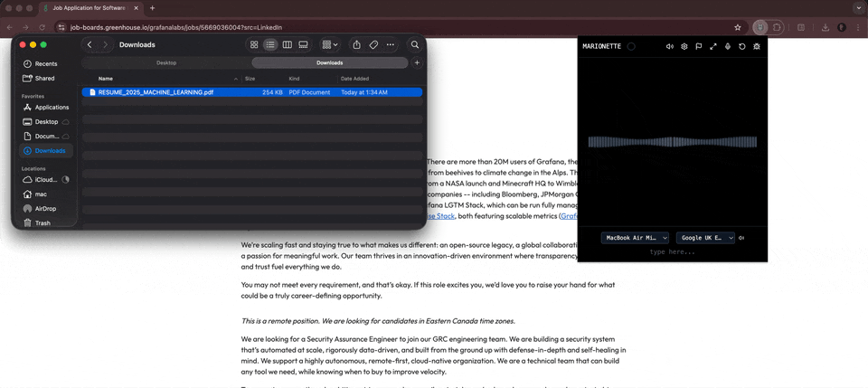Screen dimensions: 868x388
Task: Click the tag icon in Finder toolbar
Action: (x=373, y=45)
